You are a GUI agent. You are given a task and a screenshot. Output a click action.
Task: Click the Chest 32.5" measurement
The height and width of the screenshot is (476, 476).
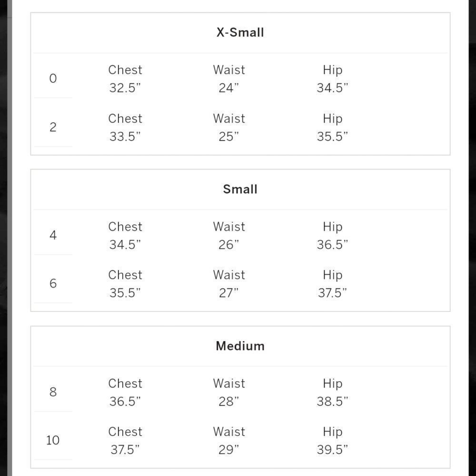coord(125,79)
